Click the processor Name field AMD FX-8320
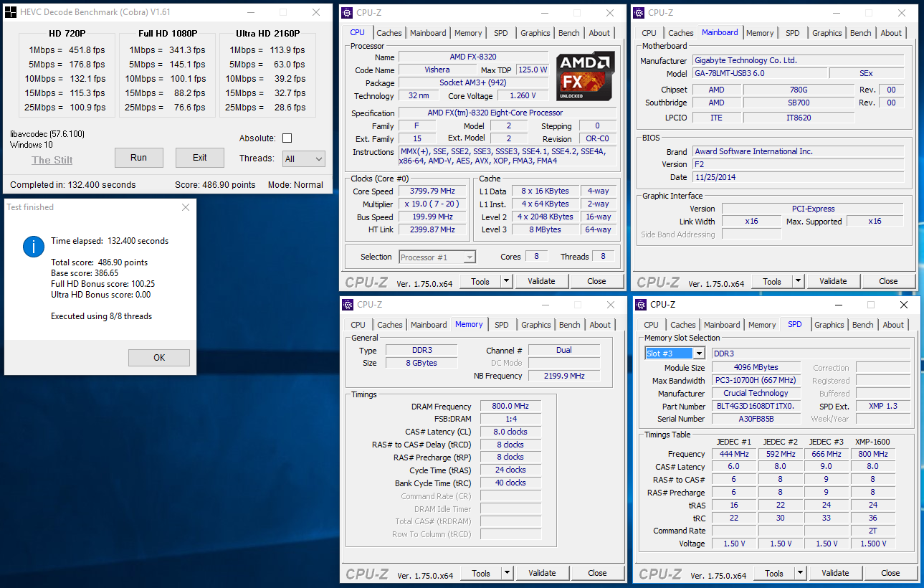 coord(473,57)
